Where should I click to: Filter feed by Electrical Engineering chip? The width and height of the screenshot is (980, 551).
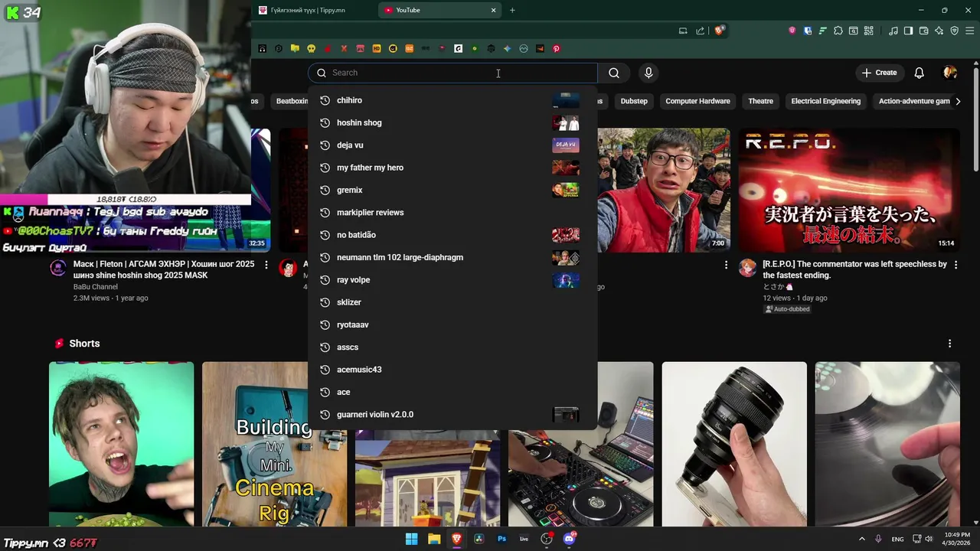click(x=825, y=101)
